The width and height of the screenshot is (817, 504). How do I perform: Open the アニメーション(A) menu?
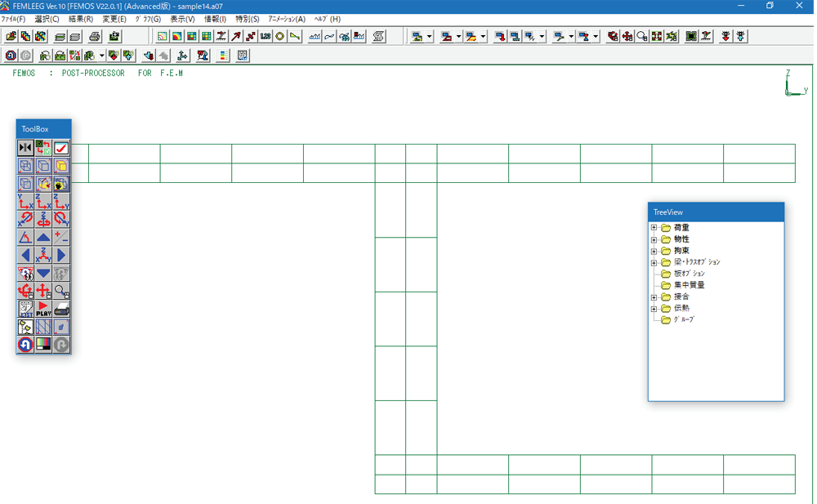[287, 19]
